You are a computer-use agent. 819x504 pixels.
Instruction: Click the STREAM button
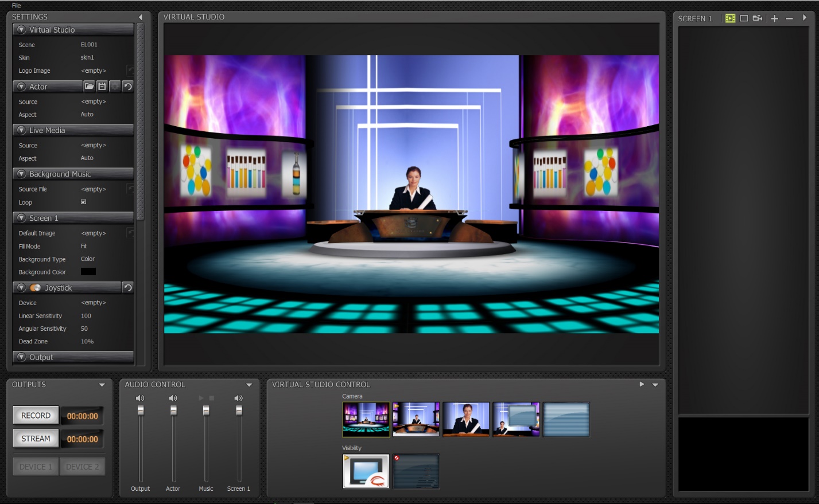pyautogui.click(x=36, y=439)
